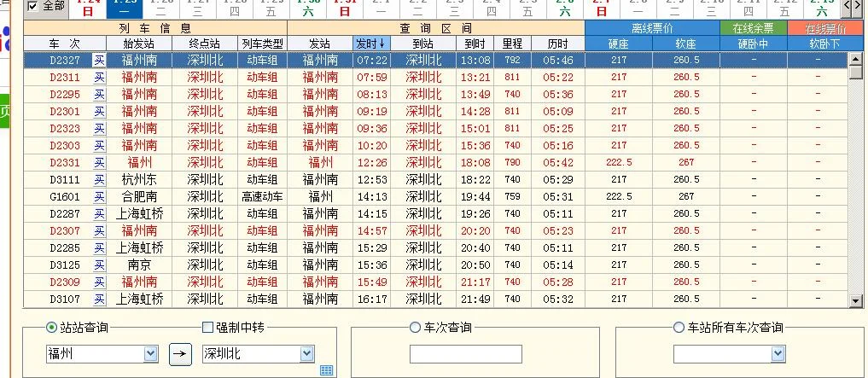Image resolution: width=868 pixels, height=378 pixels.
Task: Click the 在线余票 header button
Action: [753, 28]
